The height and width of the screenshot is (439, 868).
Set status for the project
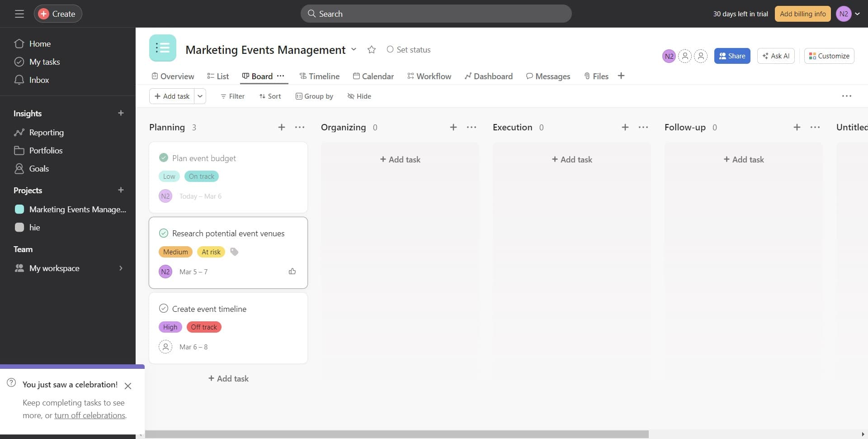tap(408, 49)
